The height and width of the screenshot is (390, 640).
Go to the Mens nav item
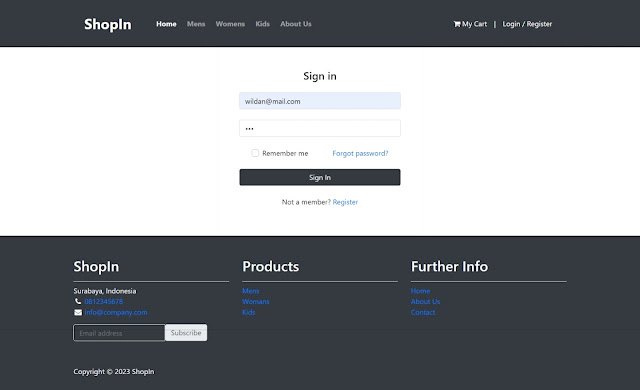196,24
